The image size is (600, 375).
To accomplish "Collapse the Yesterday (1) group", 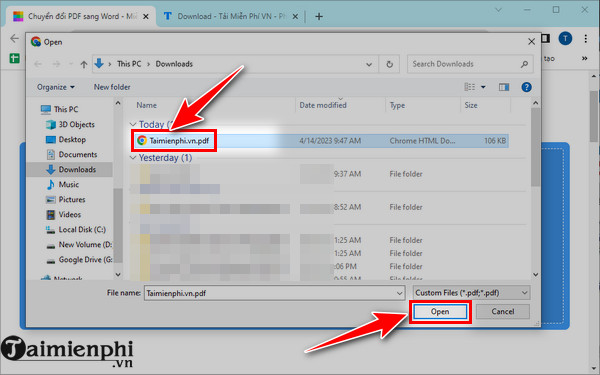I will 133,158.
